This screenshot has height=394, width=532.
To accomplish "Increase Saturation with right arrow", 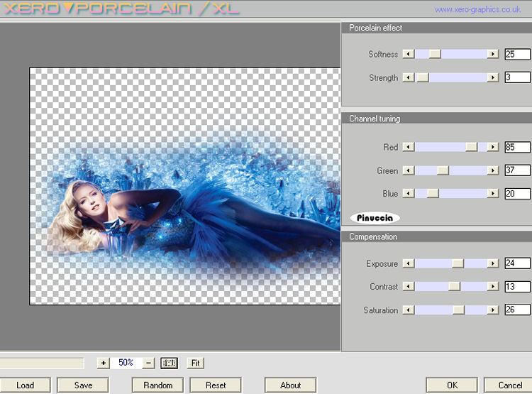I will coord(492,310).
